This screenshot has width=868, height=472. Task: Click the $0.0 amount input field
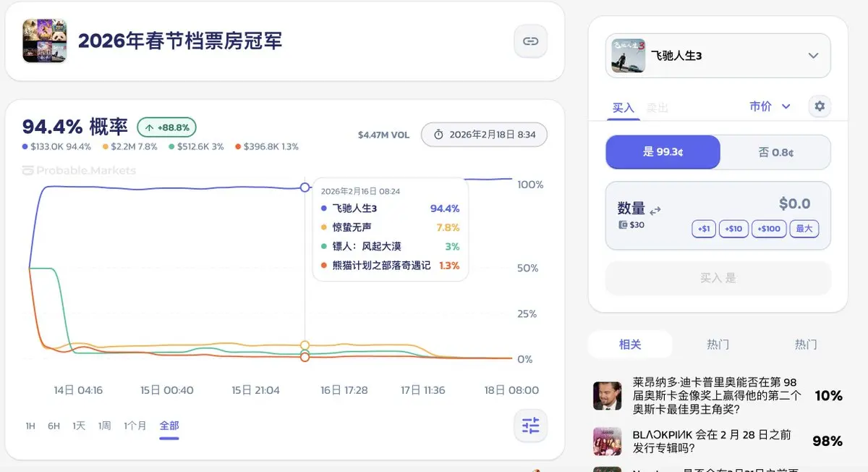(794, 203)
